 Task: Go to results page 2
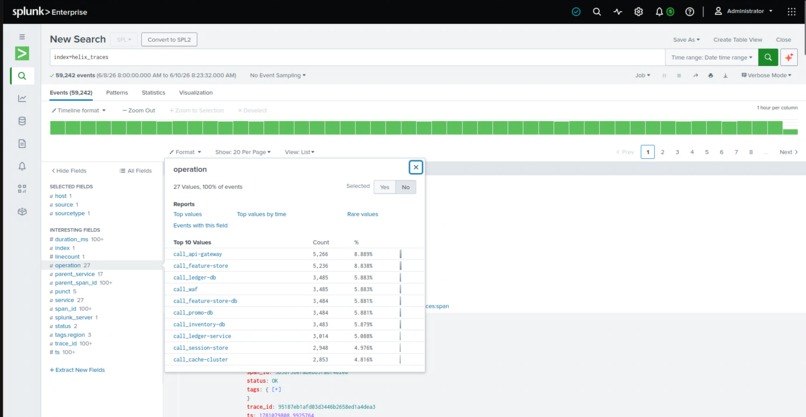tap(663, 152)
